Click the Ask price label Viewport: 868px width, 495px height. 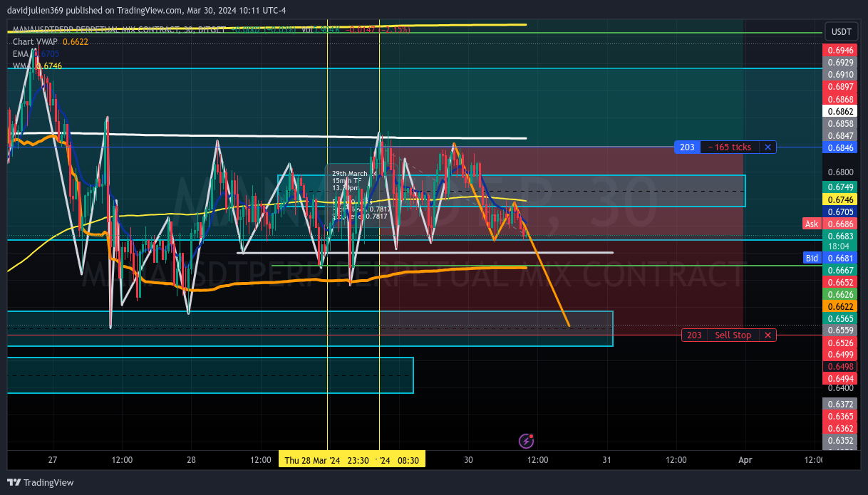coord(812,224)
